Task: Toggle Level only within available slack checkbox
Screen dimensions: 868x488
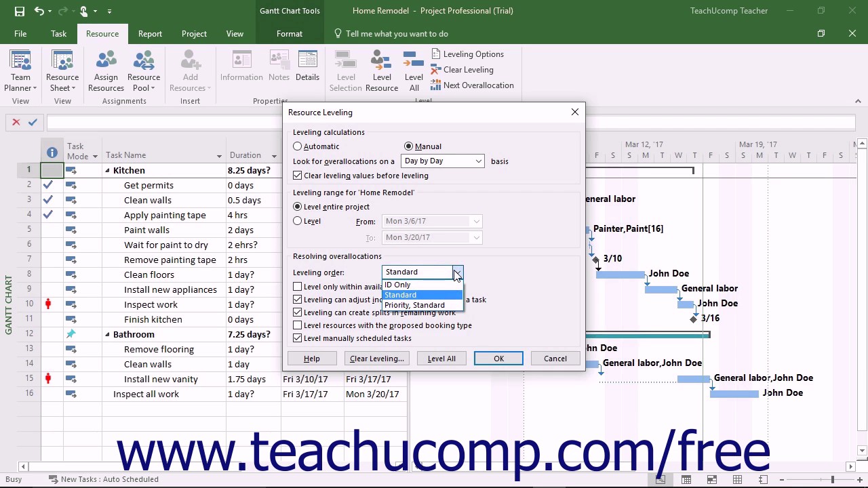Action: (x=297, y=287)
